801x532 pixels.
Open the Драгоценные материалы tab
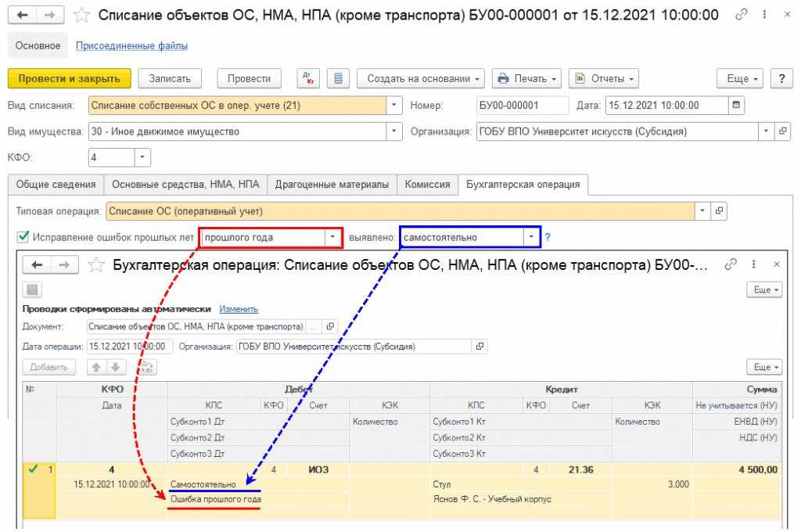(x=332, y=185)
